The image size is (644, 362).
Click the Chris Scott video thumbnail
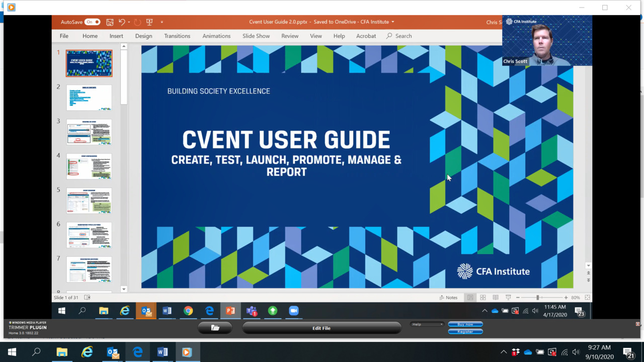[x=547, y=40]
